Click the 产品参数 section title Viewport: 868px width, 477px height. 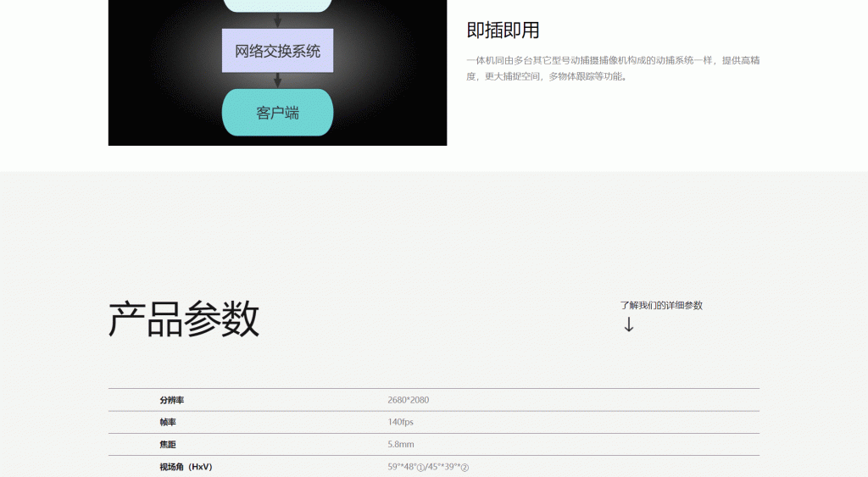(184, 319)
